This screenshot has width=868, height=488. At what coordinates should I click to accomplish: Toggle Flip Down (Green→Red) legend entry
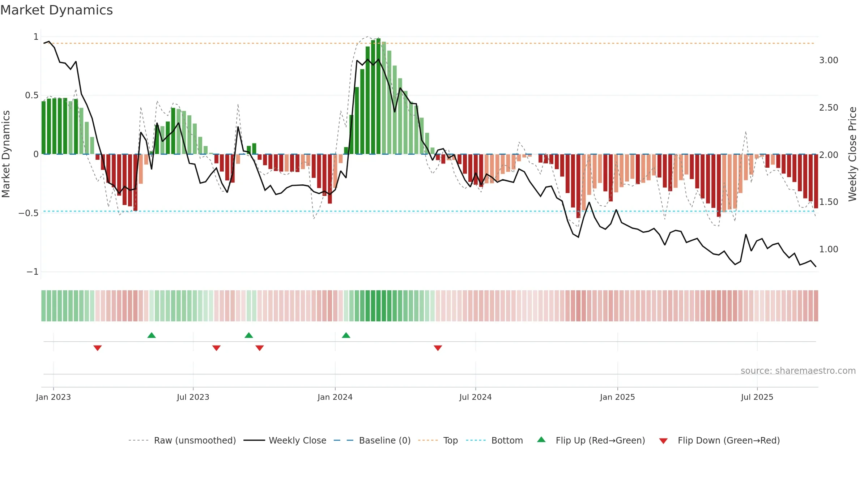click(x=719, y=440)
